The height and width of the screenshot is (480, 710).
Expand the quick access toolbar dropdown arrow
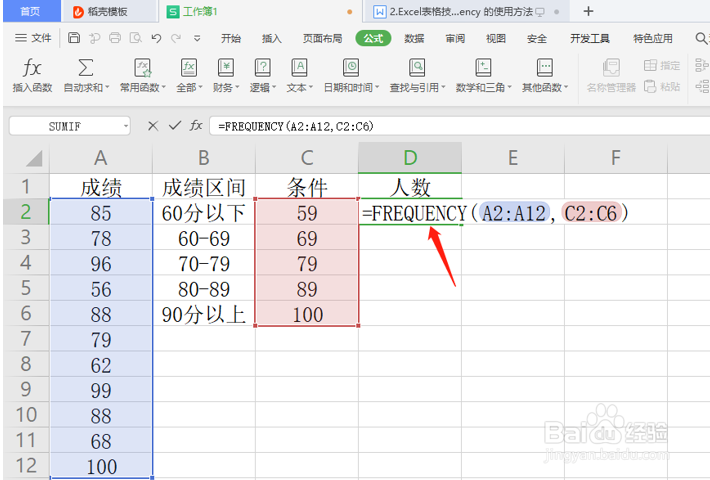click(x=197, y=38)
